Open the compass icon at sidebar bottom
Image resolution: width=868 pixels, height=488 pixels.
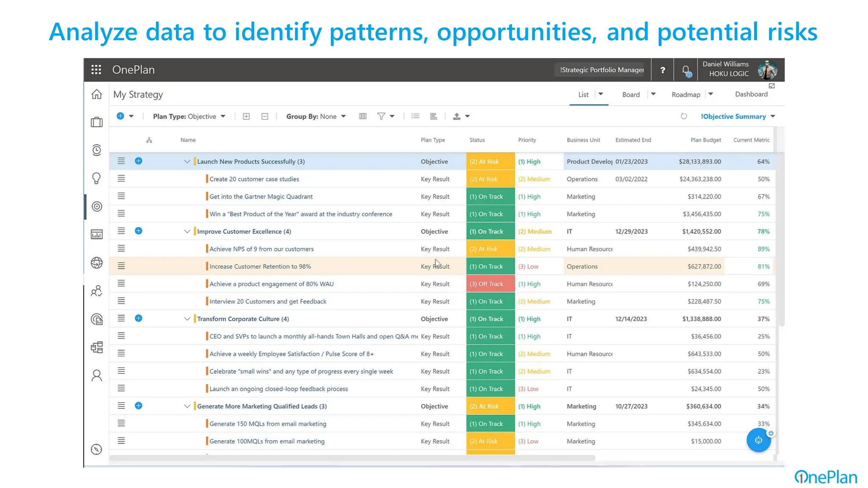(97, 449)
